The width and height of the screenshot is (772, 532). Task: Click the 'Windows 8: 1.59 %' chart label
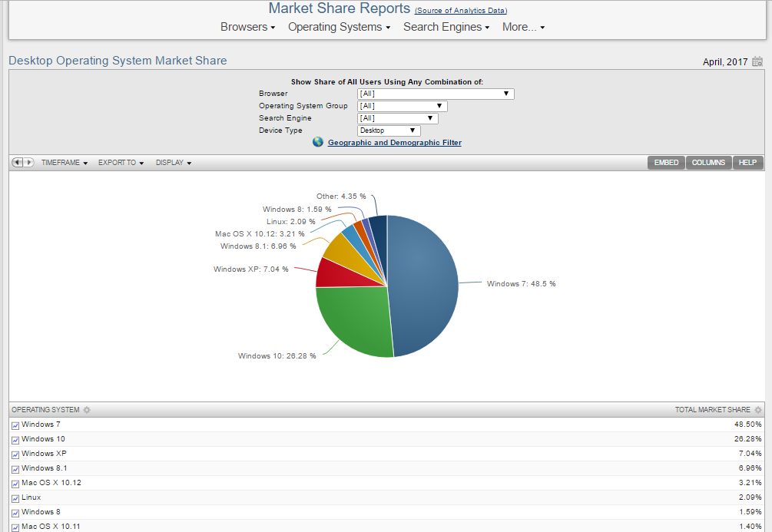pyautogui.click(x=297, y=210)
